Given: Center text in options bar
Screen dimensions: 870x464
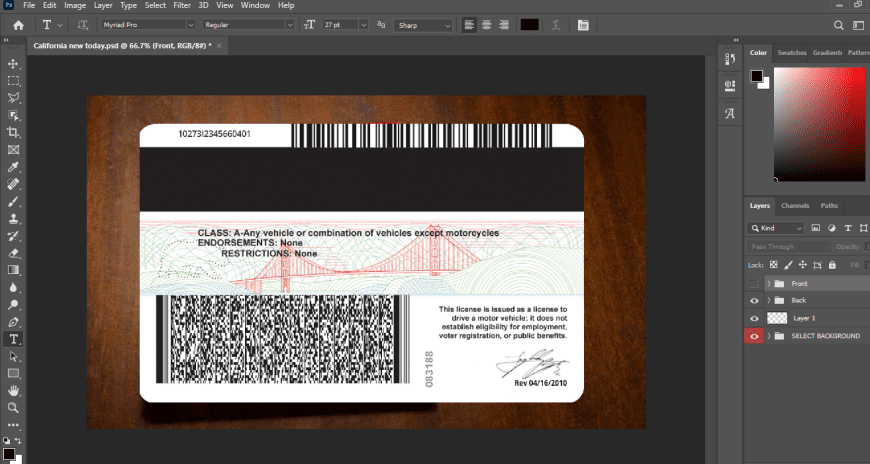Looking at the screenshot, I should 487,25.
